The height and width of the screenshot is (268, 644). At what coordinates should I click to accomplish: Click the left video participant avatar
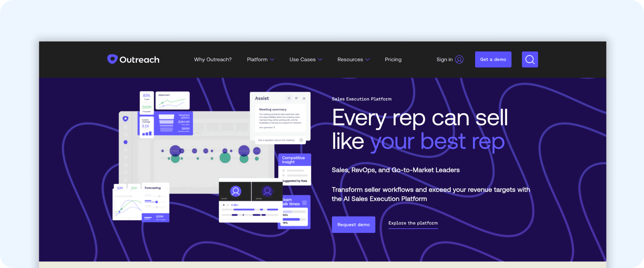coord(235,191)
